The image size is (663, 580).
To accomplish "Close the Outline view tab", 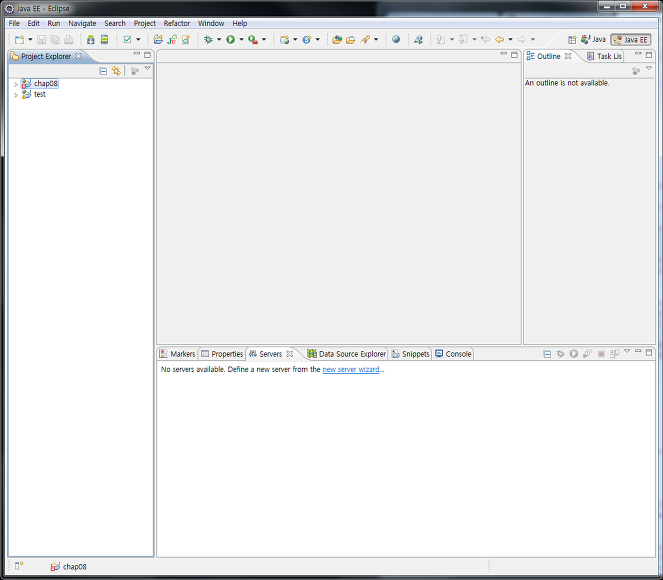I will pos(568,56).
